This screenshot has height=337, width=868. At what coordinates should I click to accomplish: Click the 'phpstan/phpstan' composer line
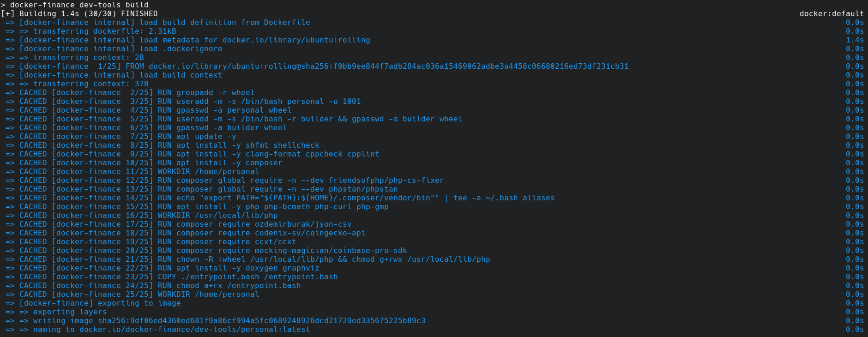pos(287,189)
